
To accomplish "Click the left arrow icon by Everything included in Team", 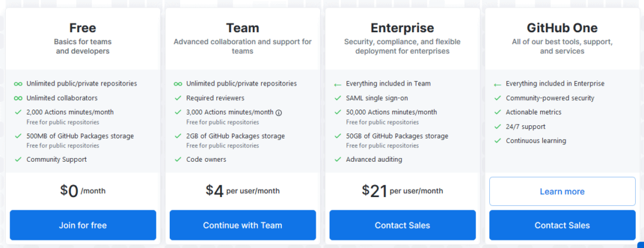I will pos(338,84).
